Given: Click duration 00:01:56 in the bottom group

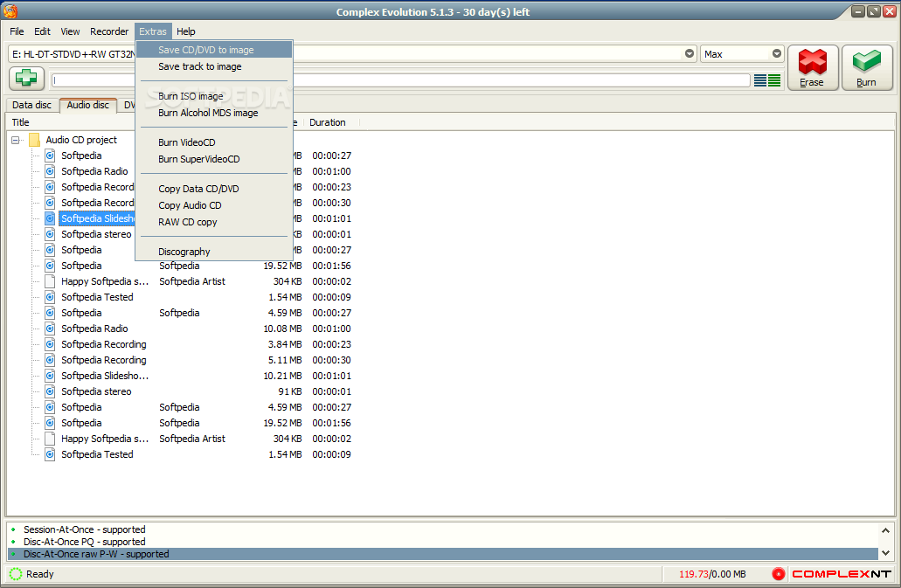Looking at the screenshot, I should (331, 423).
